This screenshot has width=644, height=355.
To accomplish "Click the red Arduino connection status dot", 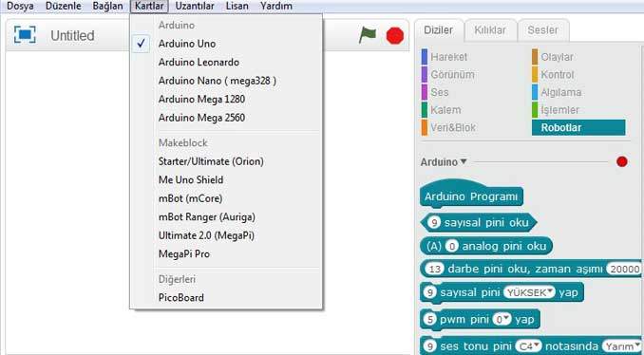I will [x=622, y=161].
